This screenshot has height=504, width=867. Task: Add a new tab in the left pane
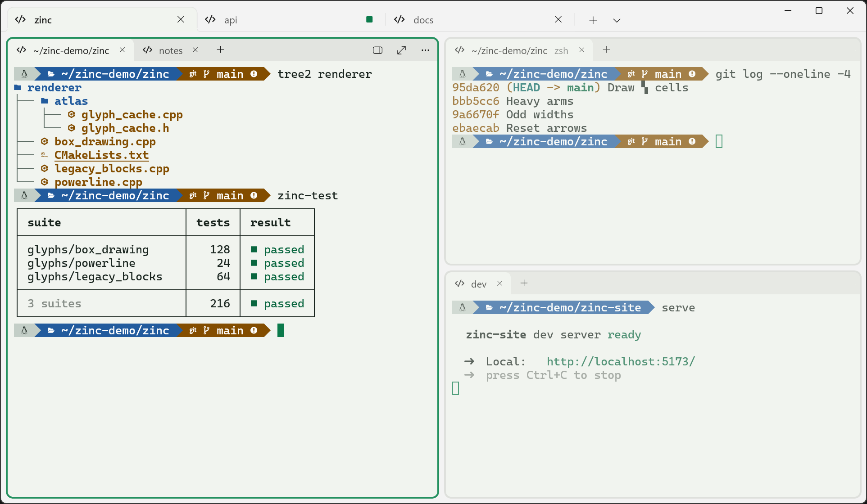point(220,50)
